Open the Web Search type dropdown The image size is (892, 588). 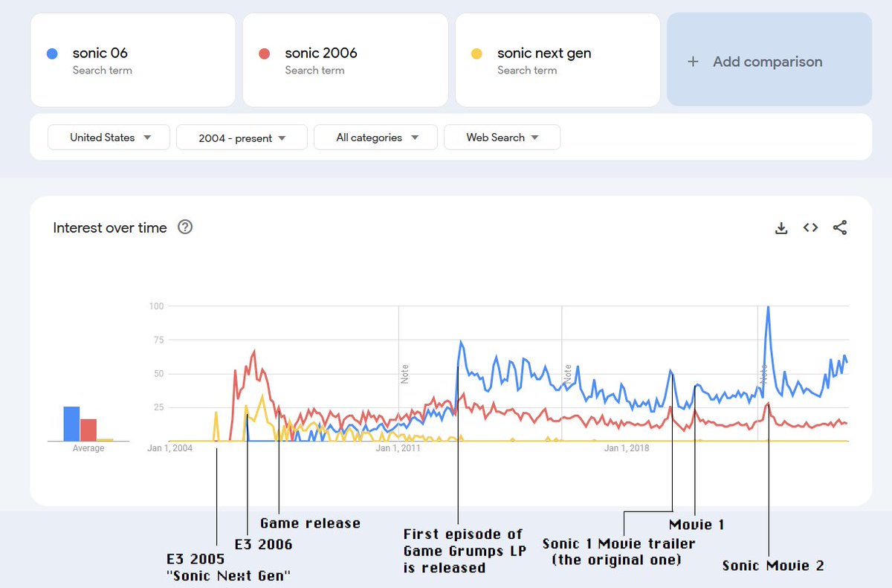point(502,138)
